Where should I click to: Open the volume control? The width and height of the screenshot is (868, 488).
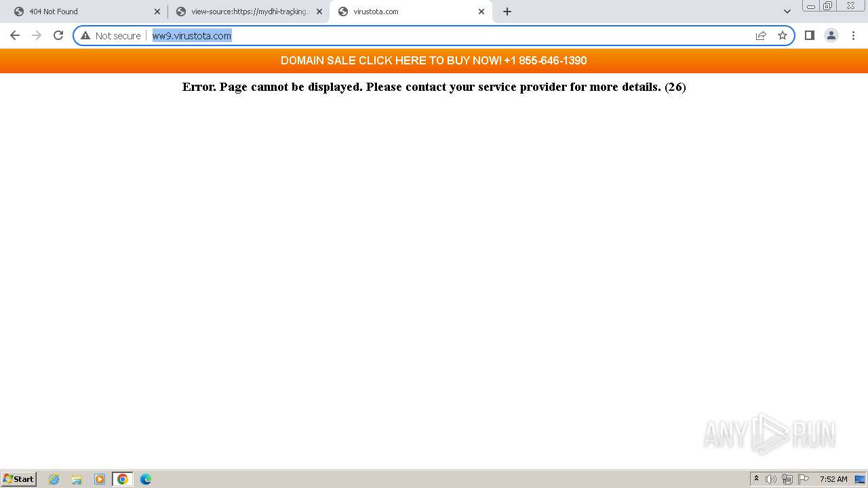[771, 479]
